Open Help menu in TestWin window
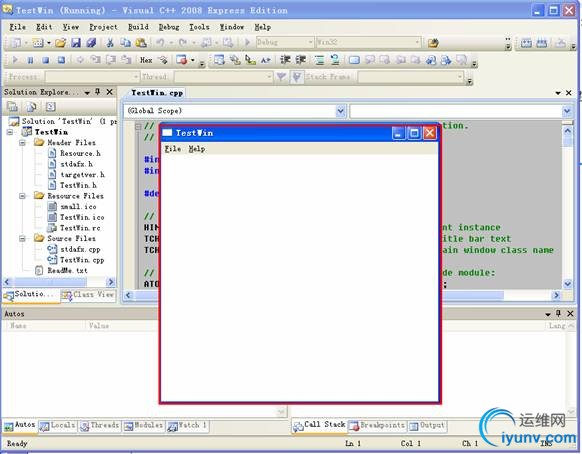The image size is (582, 454). (x=196, y=149)
